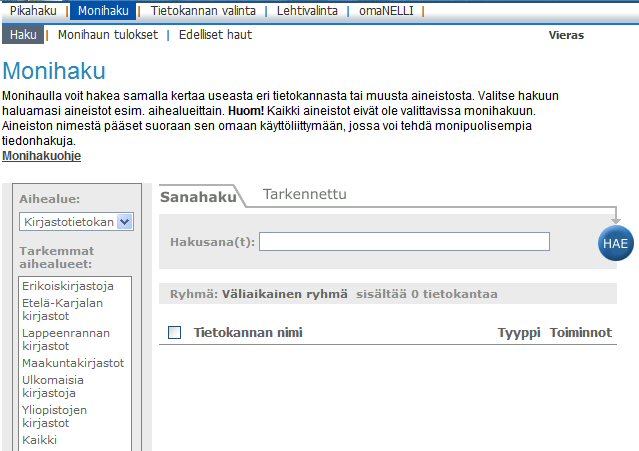This screenshot has width=639, height=451.
Task: View Edelliset haut previous searches
Action: 215,35
